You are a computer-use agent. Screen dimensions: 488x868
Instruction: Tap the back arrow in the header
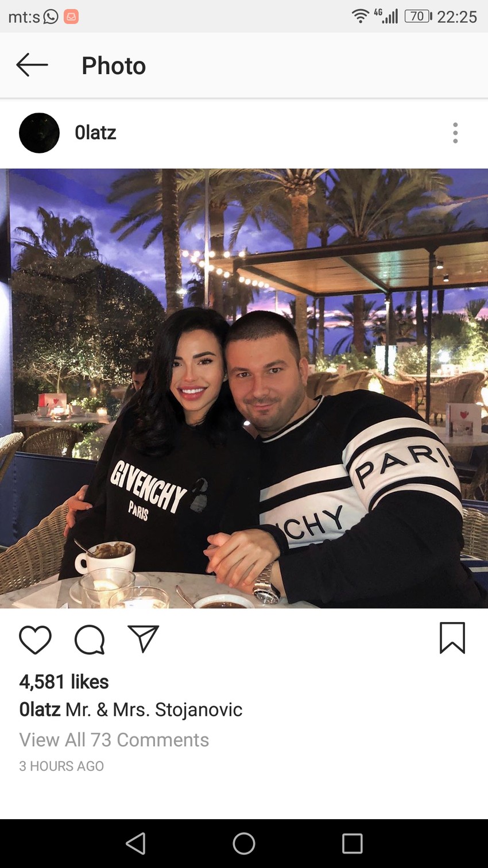32,65
